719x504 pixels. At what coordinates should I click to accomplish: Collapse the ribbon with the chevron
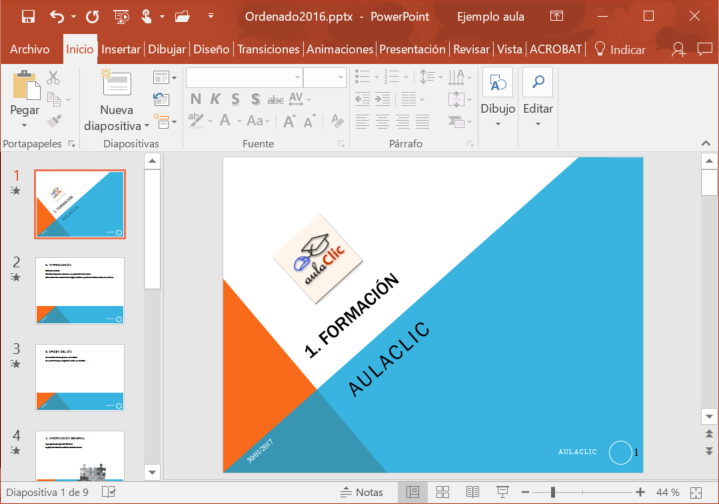click(x=706, y=144)
